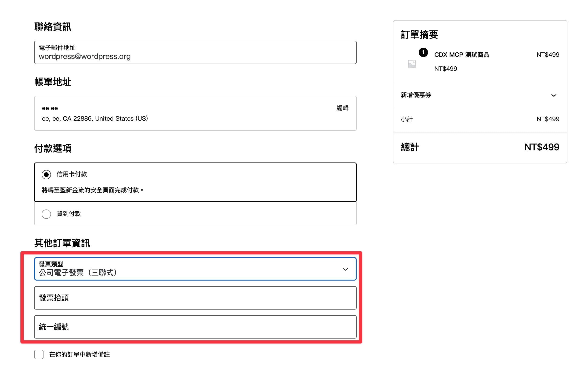Click into the 發票抬頭 field
Viewport: 588px width, 368px height.
coord(195,298)
